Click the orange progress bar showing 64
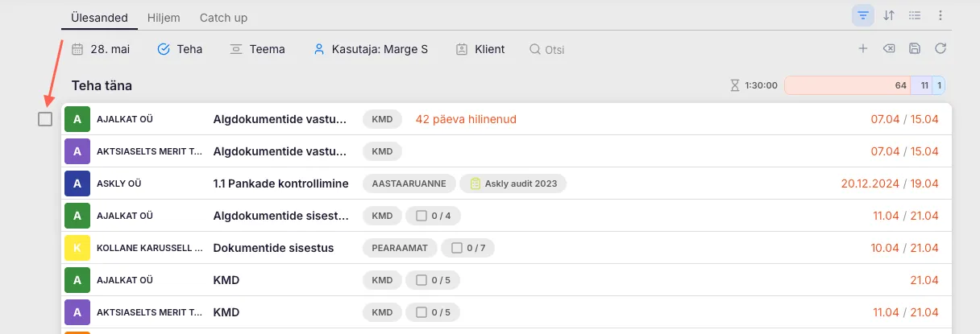Image resolution: width=980 pixels, height=334 pixels. (x=846, y=85)
